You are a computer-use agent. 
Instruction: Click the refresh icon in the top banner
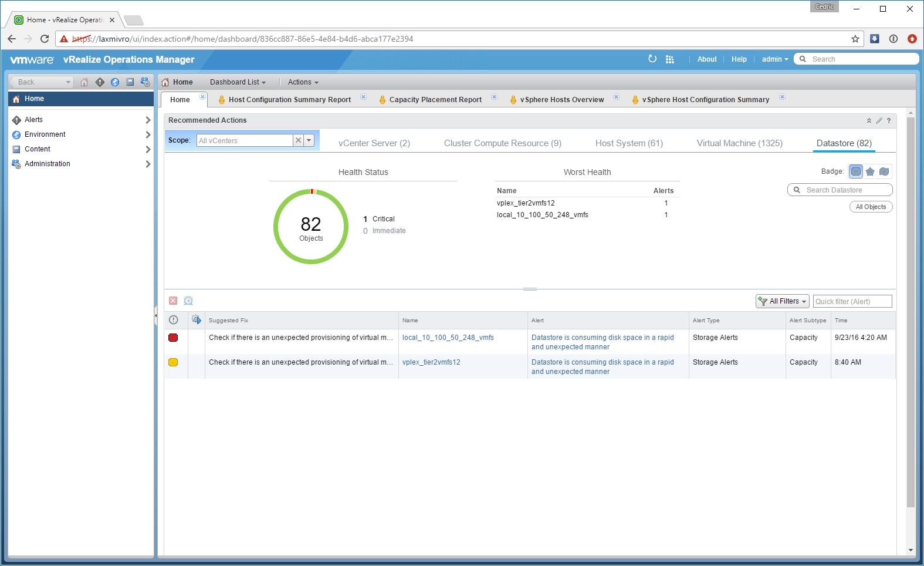(652, 59)
